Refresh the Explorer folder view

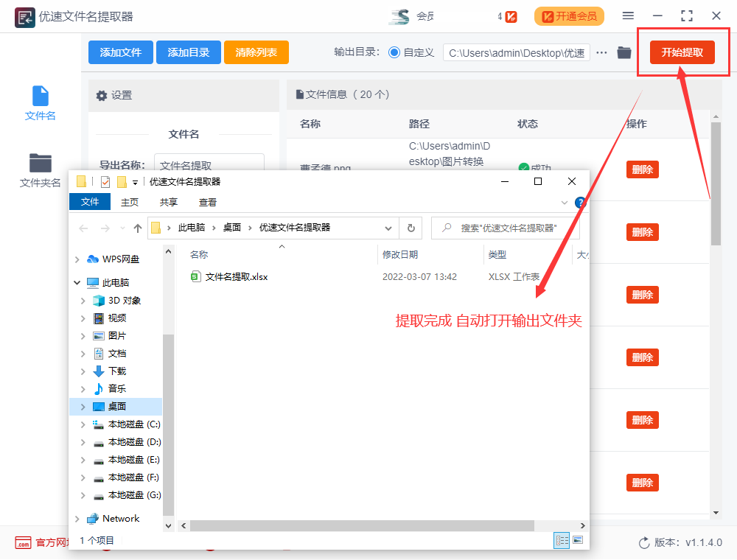click(x=411, y=228)
